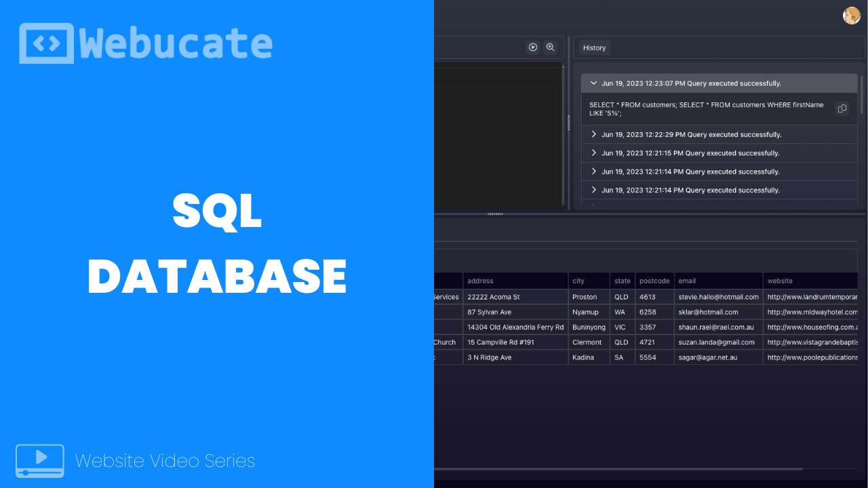
Task: Click the vertical panel splitter handle
Action: (569, 122)
